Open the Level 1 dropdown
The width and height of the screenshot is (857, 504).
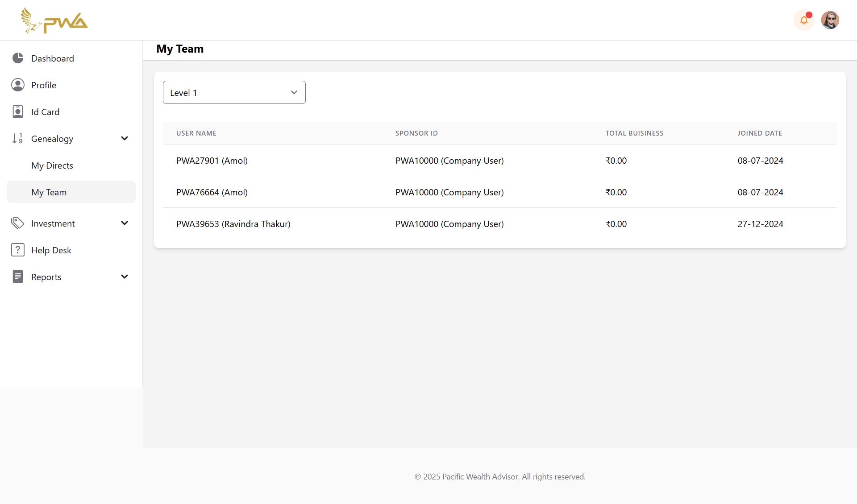click(234, 92)
